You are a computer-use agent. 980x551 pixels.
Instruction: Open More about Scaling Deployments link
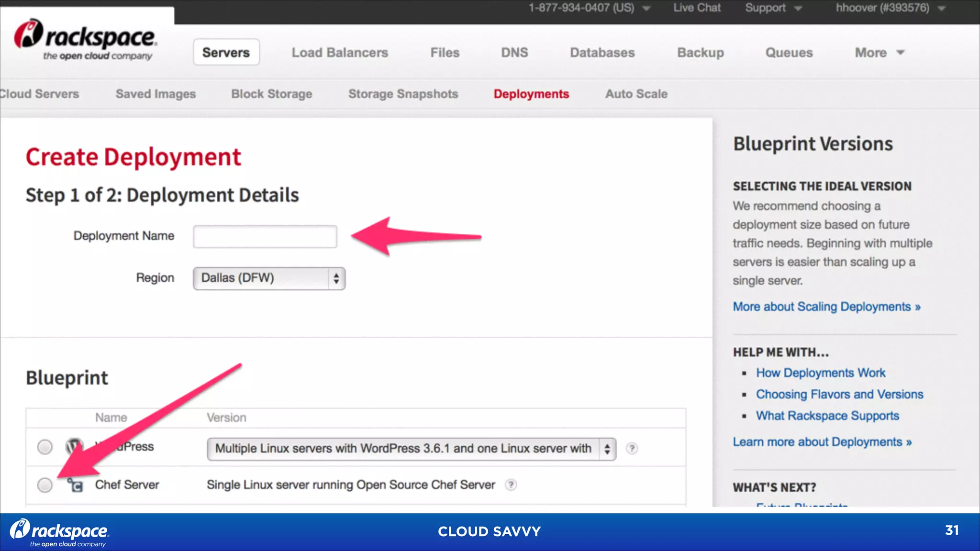coord(826,307)
